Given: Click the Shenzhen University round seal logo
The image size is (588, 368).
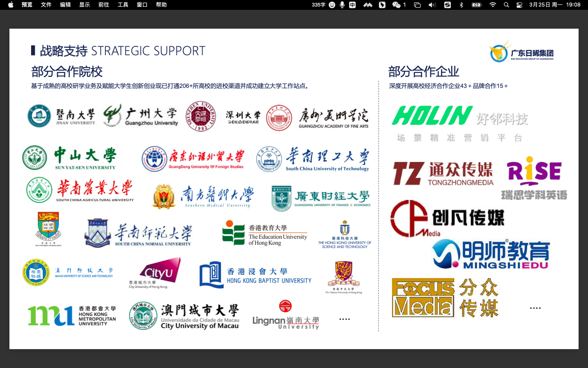Looking at the screenshot, I should [x=200, y=117].
